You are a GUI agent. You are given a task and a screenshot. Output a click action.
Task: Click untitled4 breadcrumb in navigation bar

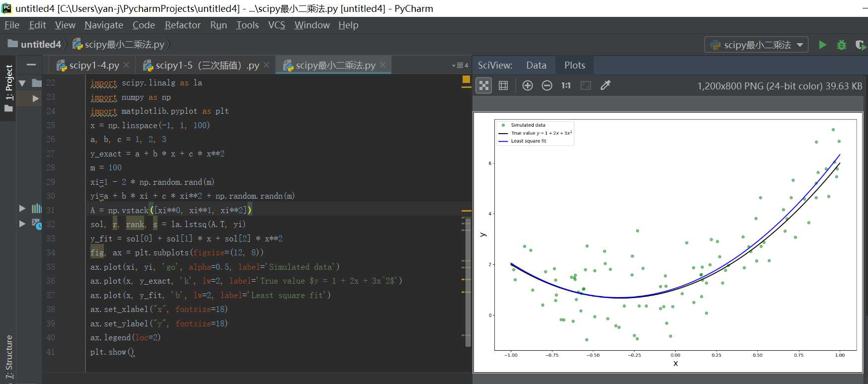pyautogui.click(x=34, y=44)
